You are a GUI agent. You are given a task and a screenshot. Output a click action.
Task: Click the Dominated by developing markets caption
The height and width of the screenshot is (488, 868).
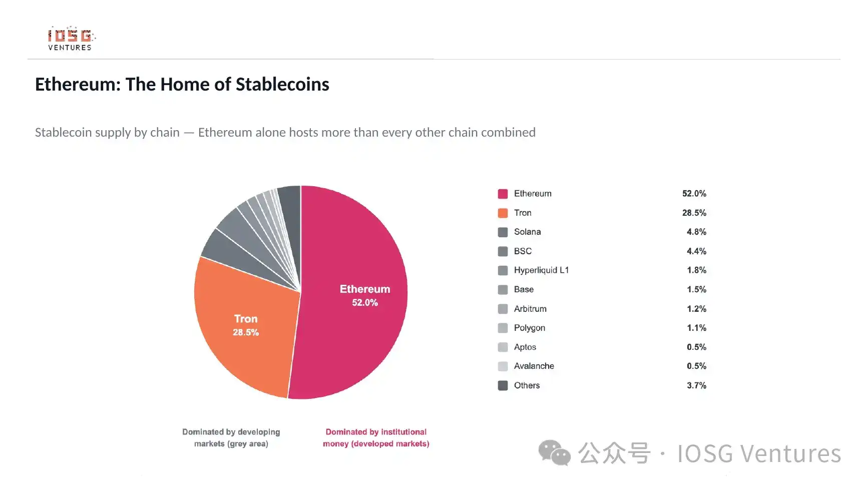pyautogui.click(x=231, y=438)
